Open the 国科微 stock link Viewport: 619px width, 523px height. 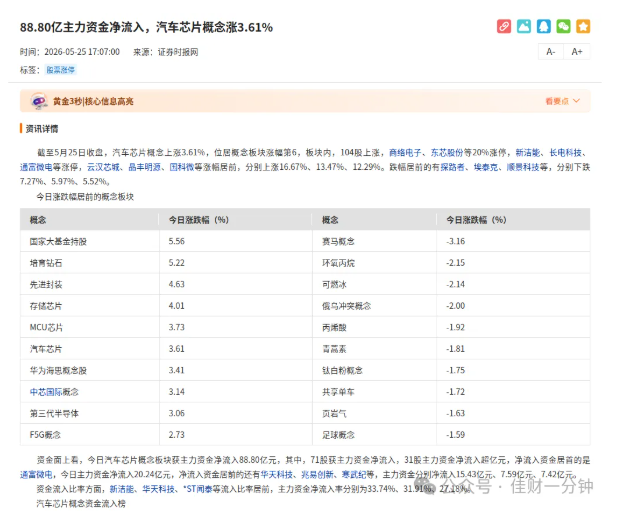tap(182, 167)
